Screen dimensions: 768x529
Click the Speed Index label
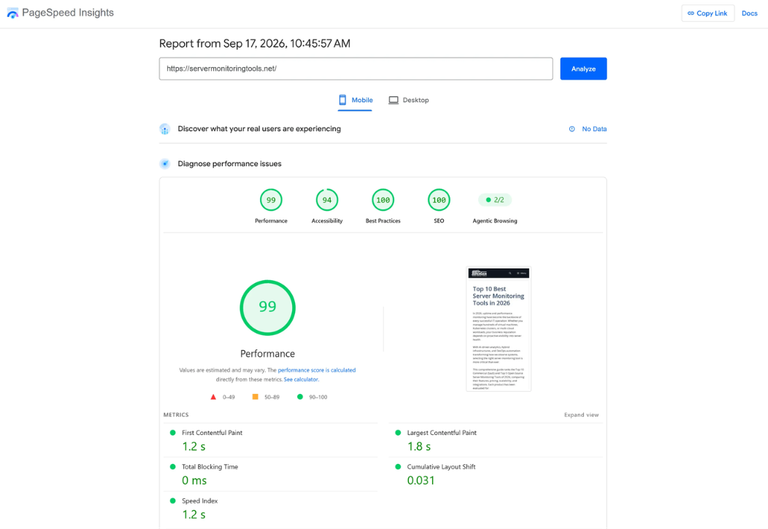pyautogui.click(x=200, y=501)
